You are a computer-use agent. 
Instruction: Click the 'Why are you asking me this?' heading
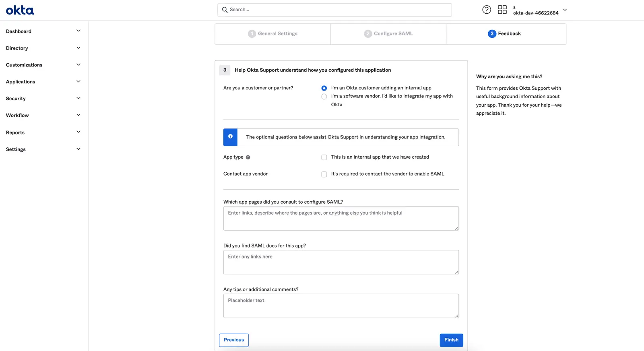point(509,76)
